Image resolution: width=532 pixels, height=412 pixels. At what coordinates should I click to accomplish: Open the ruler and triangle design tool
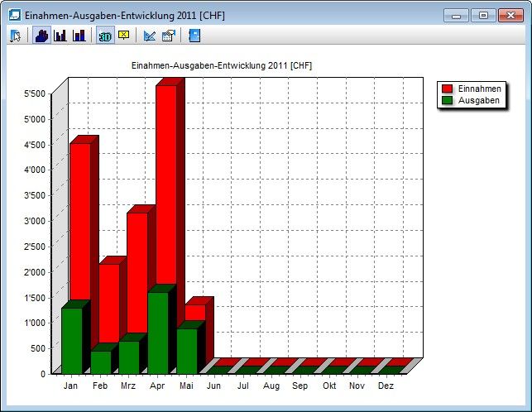click(x=150, y=36)
